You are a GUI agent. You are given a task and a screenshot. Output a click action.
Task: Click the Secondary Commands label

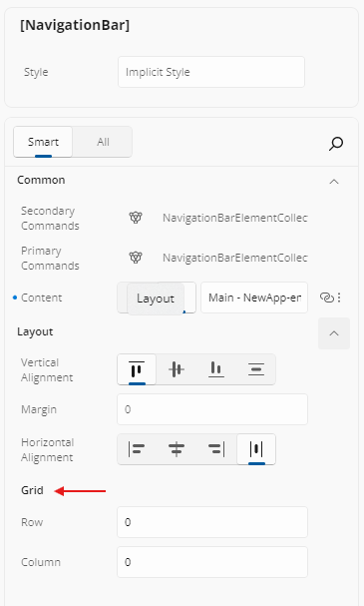click(x=50, y=218)
